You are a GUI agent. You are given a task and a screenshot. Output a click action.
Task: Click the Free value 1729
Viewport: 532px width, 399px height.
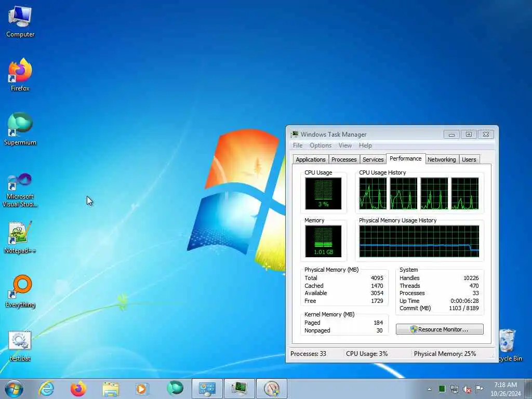coord(377,301)
